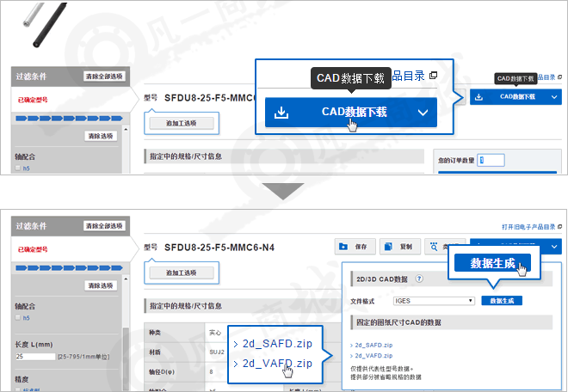Viewport: 568px width, 392px height.
Task: Click the 数据生成 button next to the format dropdown
Action: [x=501, y=301]
